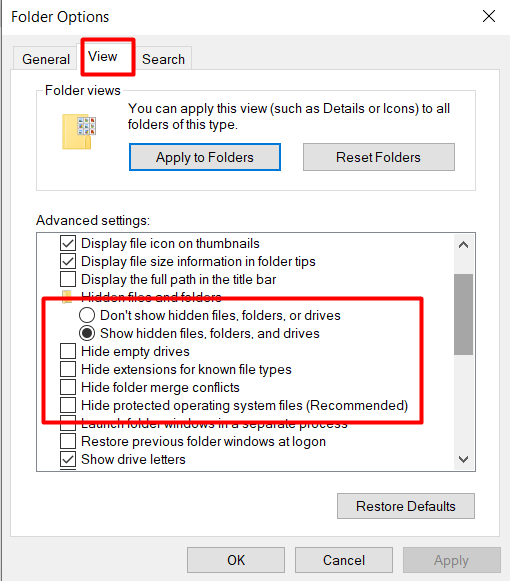Screen dimensions: 510x581
Task: Check Hide empty drives
Action: coord(68,351)
